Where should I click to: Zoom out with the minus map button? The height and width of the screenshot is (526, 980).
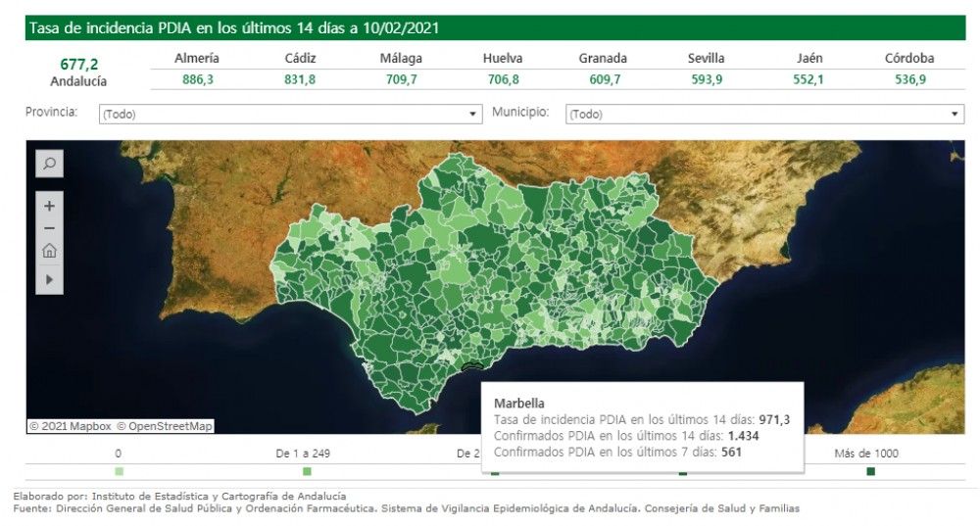point(49,228)
